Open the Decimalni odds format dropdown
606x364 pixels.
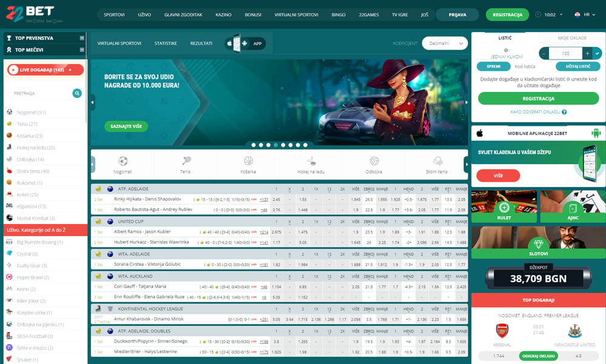point(445,43)
